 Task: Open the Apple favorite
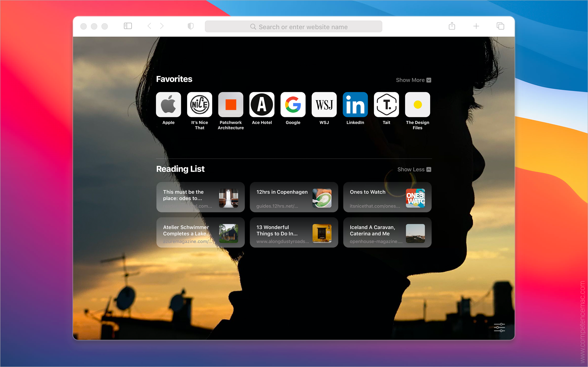click(168, 105)
